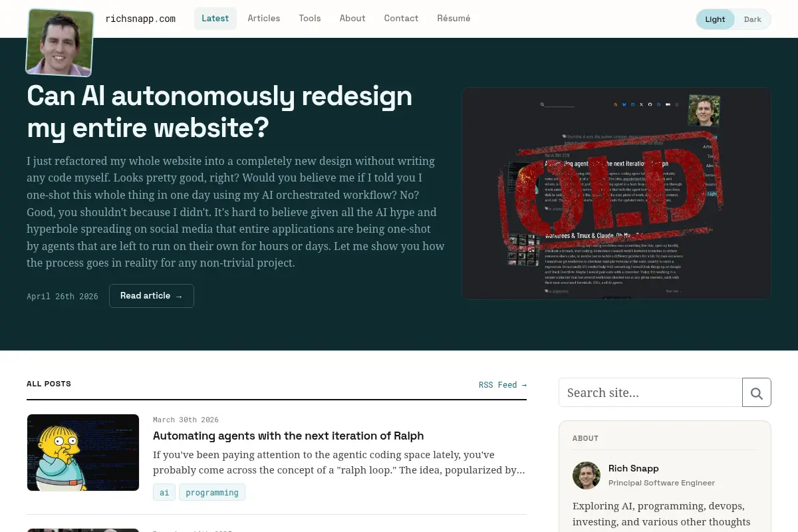The height and width of the screenshot is (532, 798).
Task: Open 'Automating agents with the next iteration of Ralph'
Action: pyautogui.click(x=288, y=436)
